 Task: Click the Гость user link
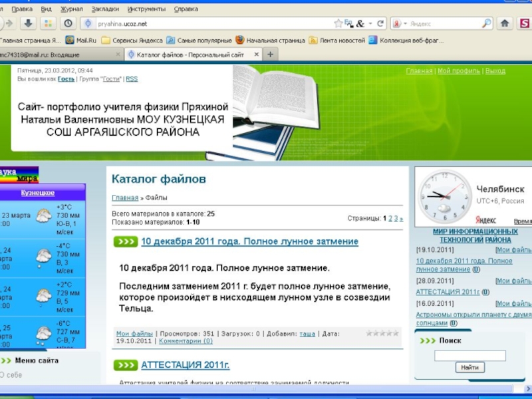[x=66, y=79]
